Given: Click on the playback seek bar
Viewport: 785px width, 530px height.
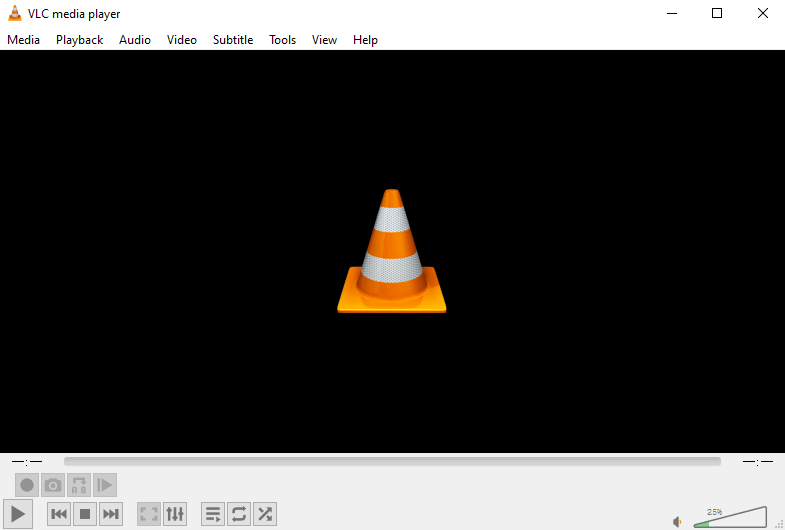Looking at the screenshot, I should (392, 461).
